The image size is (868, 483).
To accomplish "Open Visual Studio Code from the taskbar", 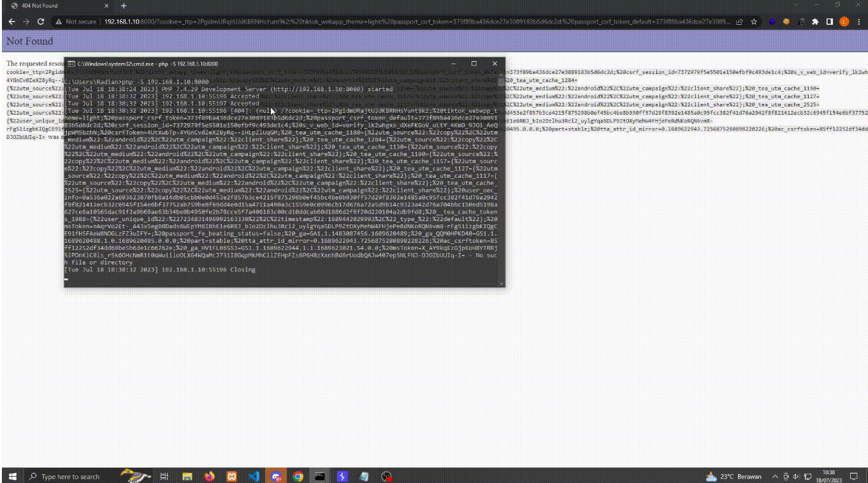I will click(x=254, y=476).
